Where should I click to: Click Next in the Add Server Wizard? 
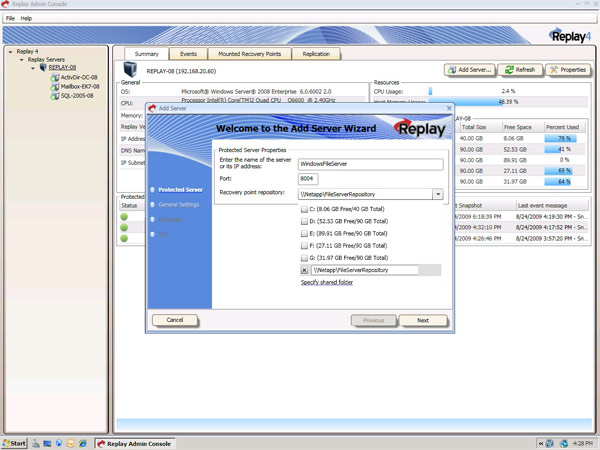pos(423,320)
